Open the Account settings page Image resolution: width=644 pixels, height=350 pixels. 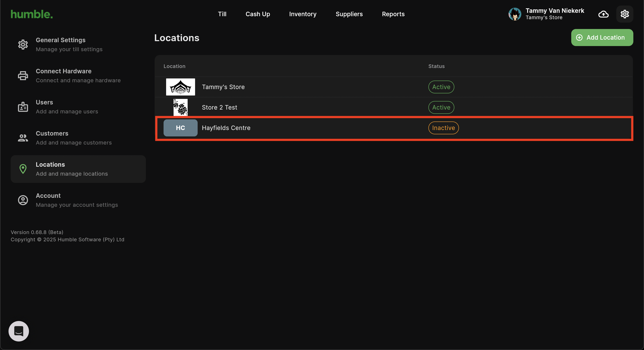[78, 200]
